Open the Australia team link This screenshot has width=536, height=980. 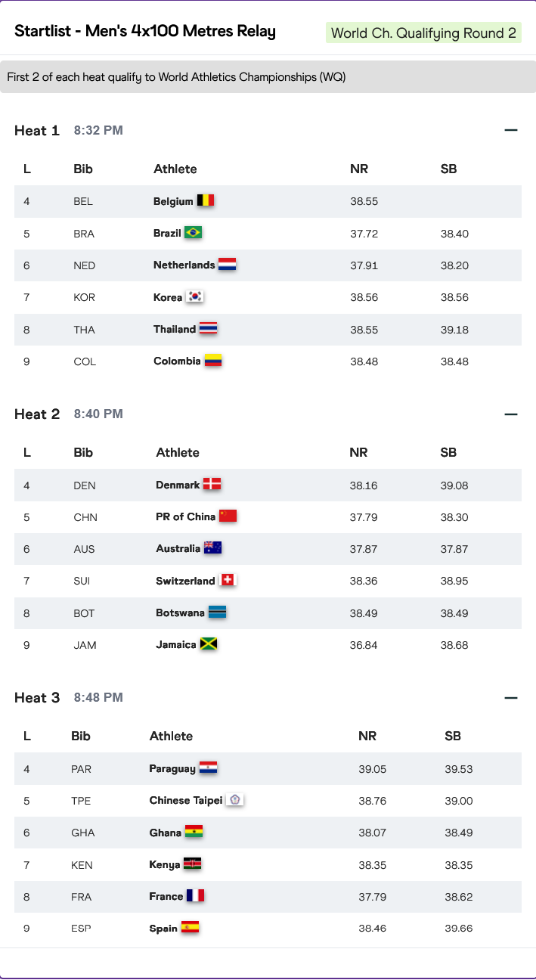tap(178, 548)
